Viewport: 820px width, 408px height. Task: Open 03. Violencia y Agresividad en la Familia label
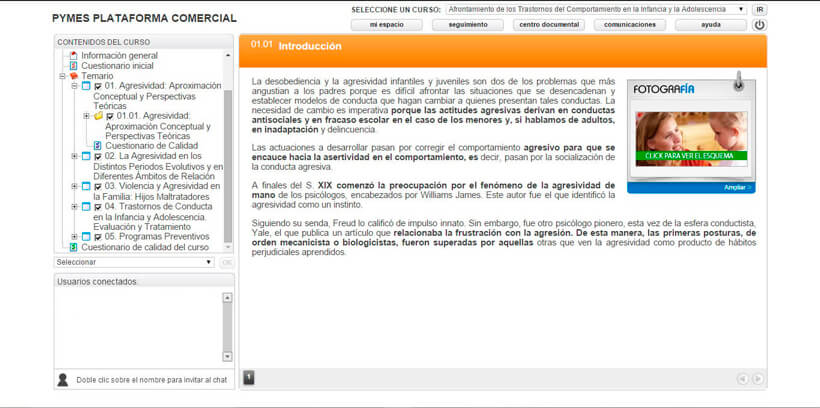click(157, 191)
